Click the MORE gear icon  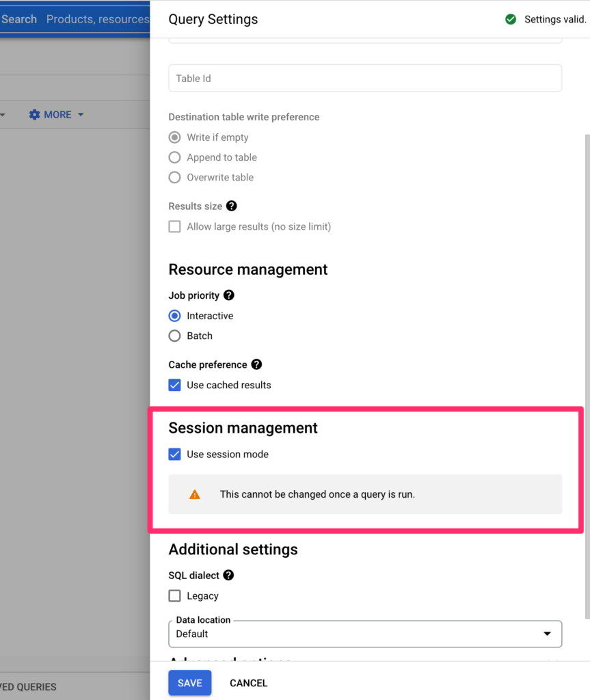(x=34, y=115)
